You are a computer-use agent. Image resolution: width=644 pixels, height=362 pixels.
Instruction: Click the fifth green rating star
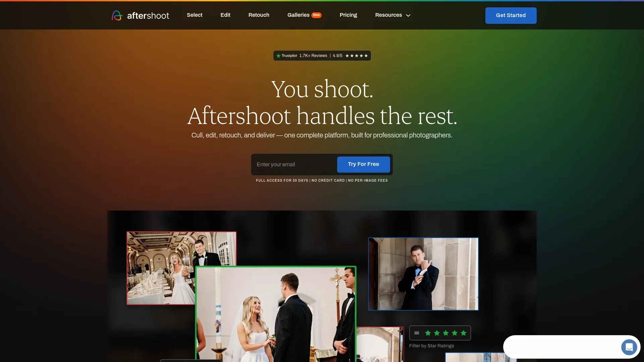[x=464, y=333]
